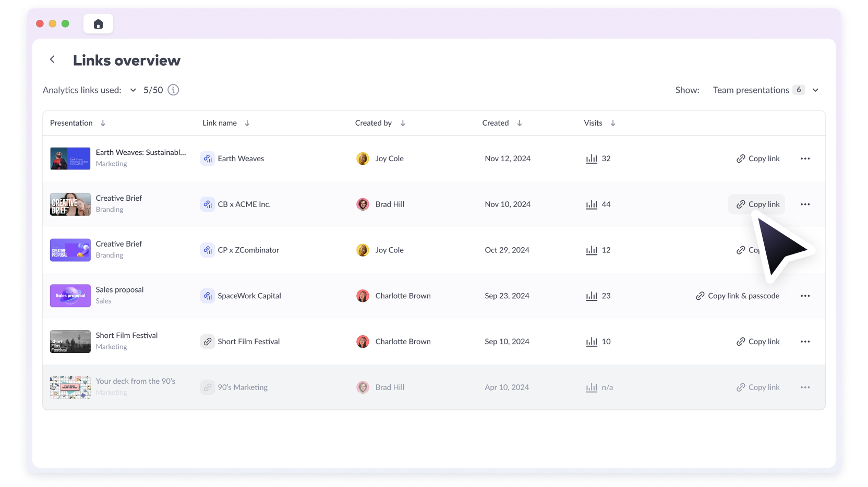The image size is (868, 487).
Task: Click Brad Hill avatar in CB x ACME row
Action: point(363,204)
